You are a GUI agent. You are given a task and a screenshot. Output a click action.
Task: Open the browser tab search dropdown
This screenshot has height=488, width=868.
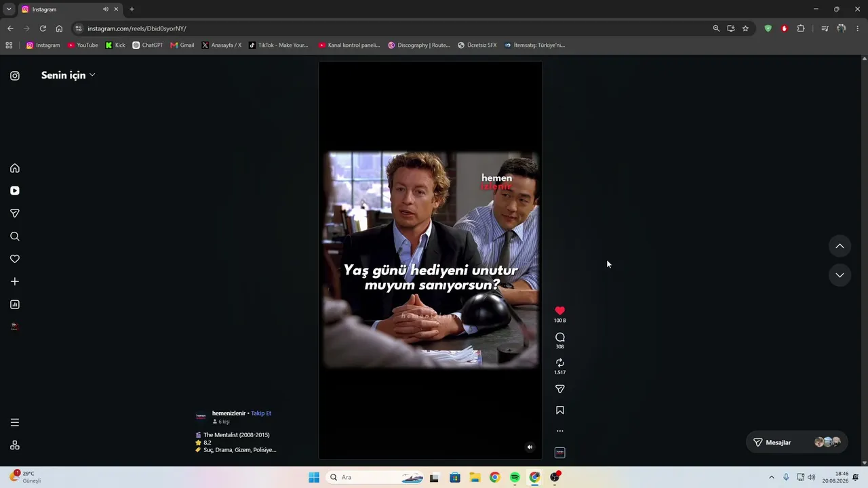[x=9, y=9]
